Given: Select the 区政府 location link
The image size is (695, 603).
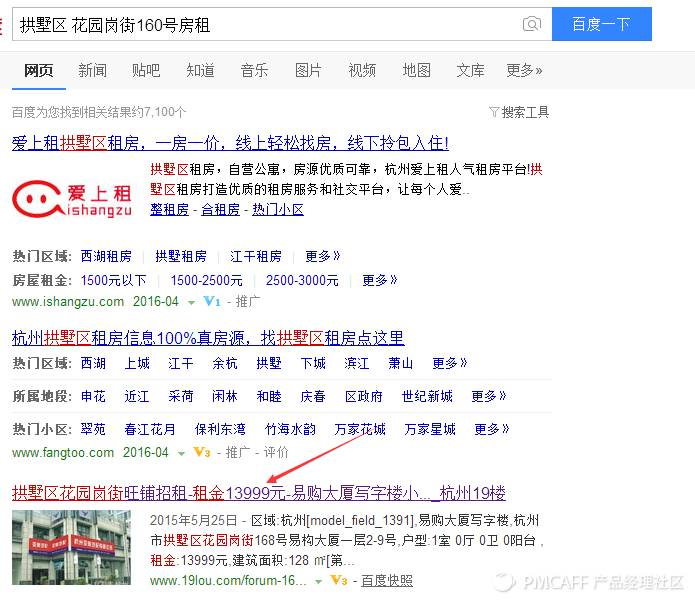Looking at the screenshot, I should click(364, 396).
